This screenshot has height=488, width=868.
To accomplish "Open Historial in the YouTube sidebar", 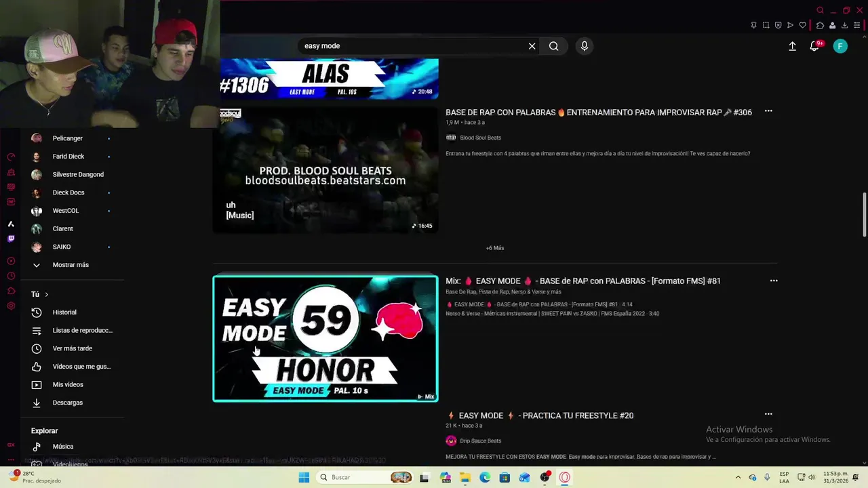I will [x=71, y=312].
